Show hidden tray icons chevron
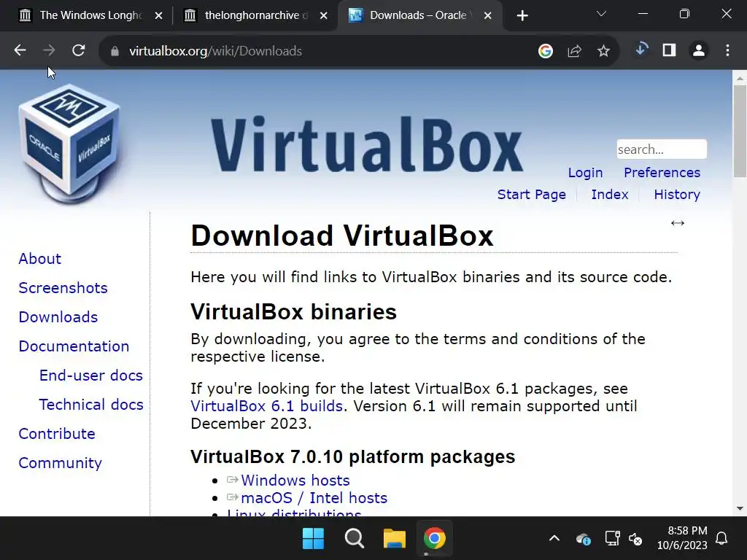Image resolution: width=747 pixels, height=560 pixels. 554,539
